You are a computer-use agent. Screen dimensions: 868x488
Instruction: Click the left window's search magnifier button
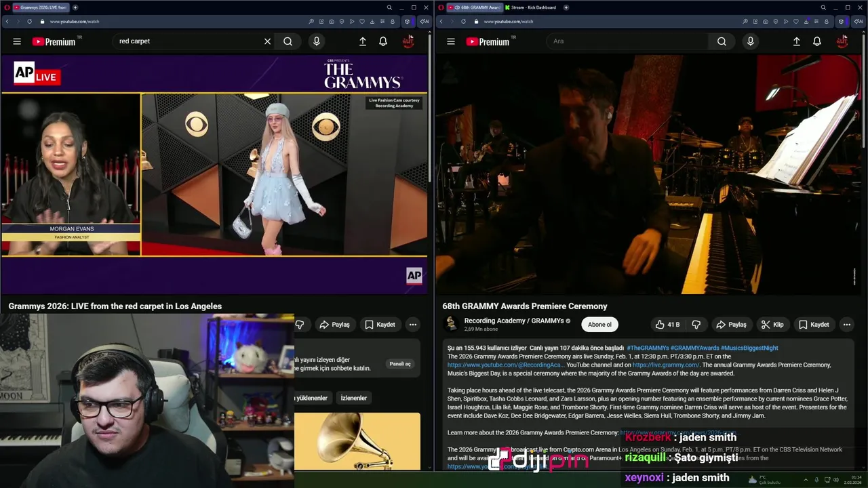point(288,41)
